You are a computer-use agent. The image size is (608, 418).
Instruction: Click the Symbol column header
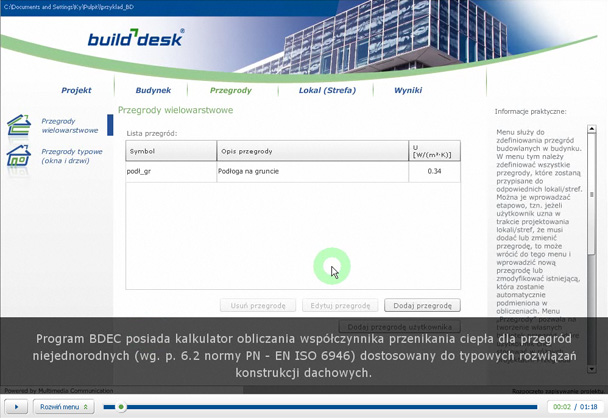coord(171,151)
